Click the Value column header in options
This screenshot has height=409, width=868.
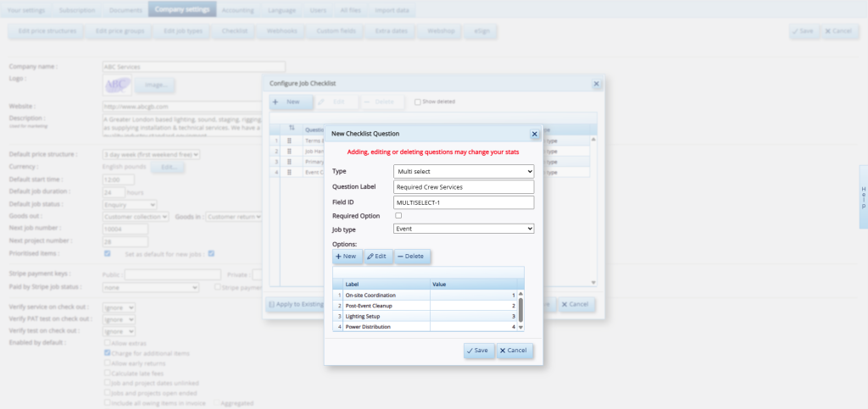pyautogui.click(x=473, y=284)
